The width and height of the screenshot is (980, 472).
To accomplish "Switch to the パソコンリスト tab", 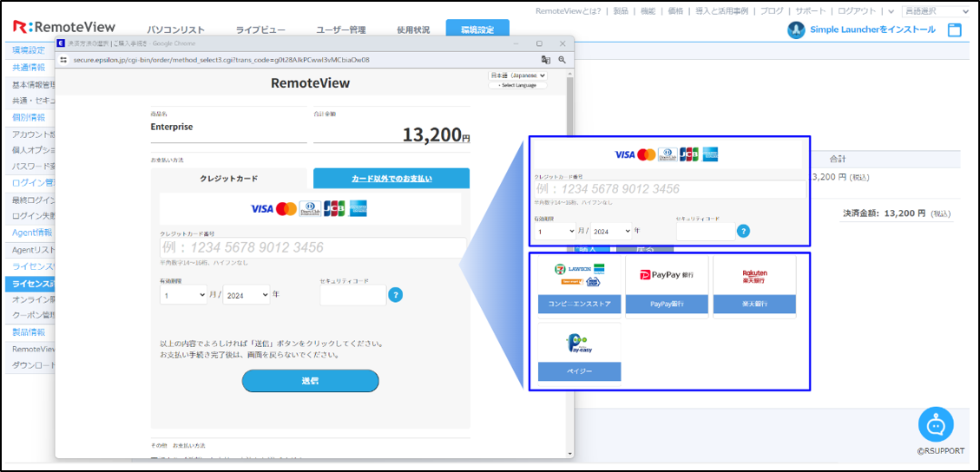I will point(175,29).
